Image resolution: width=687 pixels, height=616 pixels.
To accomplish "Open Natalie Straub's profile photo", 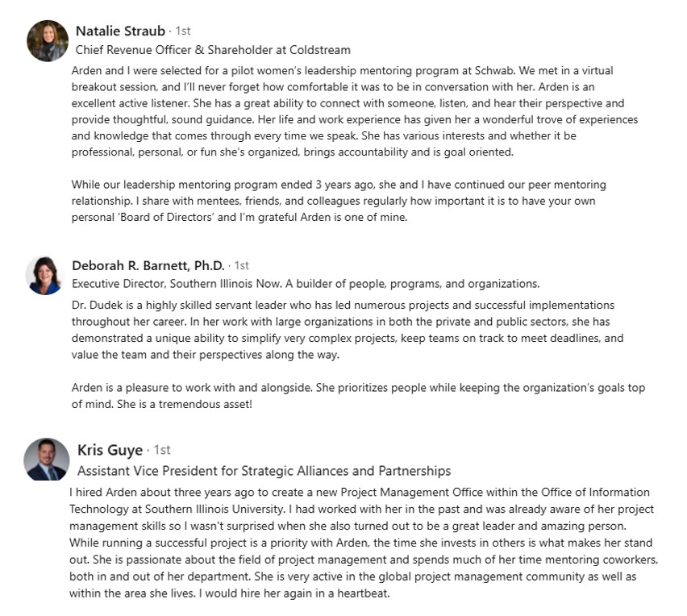I will [x=48, y=40].
